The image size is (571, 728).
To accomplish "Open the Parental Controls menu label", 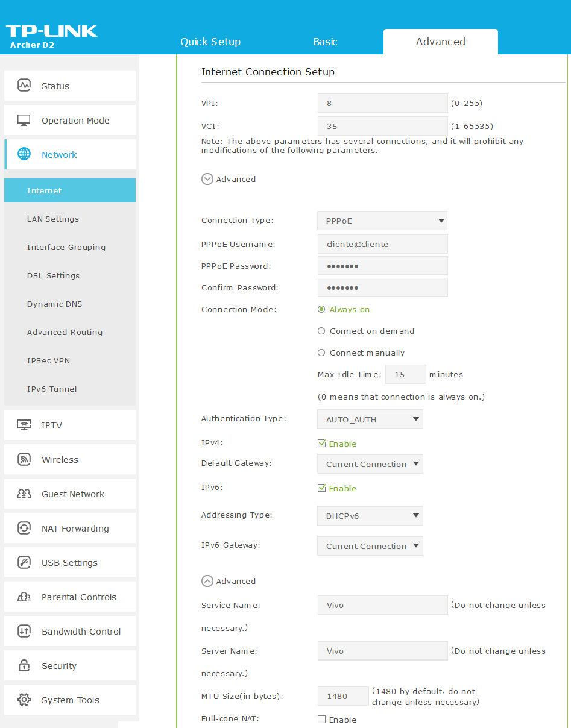I will tap(79, 597).
